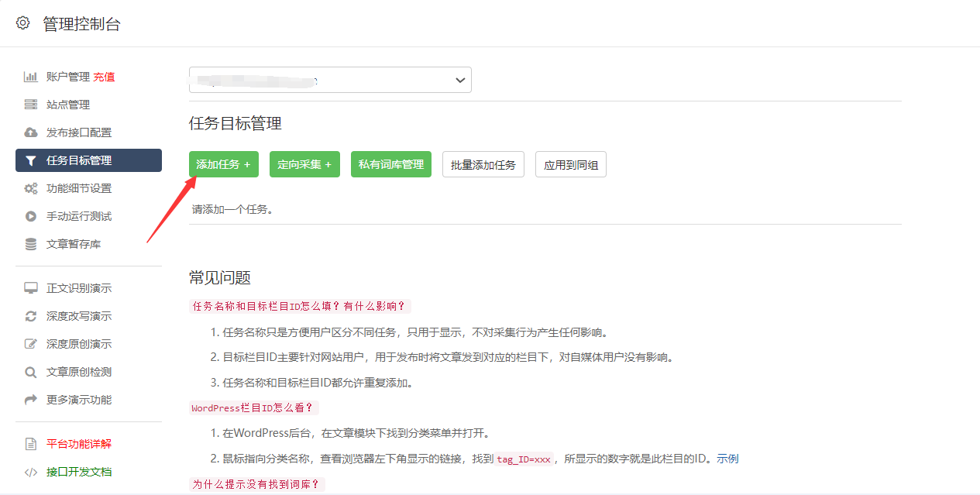Click the cloud upload icon for 发布接口配置
The height and width of the screenshot is (495, 980).
point(31,132)
